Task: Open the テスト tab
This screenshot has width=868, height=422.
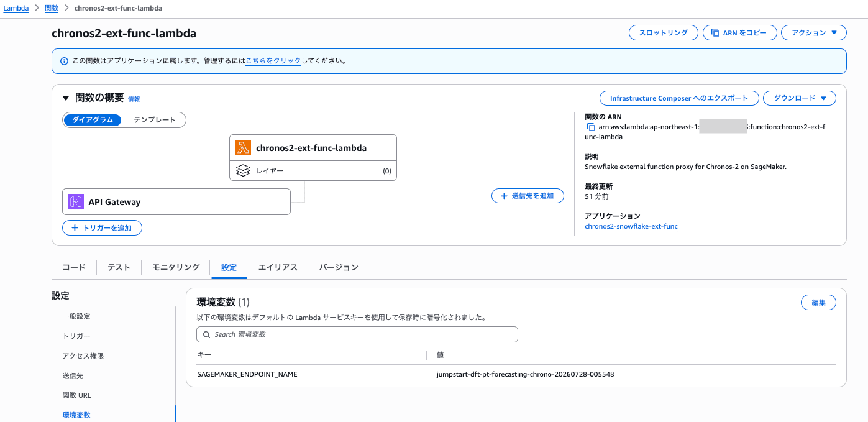Action: point(119,267)
